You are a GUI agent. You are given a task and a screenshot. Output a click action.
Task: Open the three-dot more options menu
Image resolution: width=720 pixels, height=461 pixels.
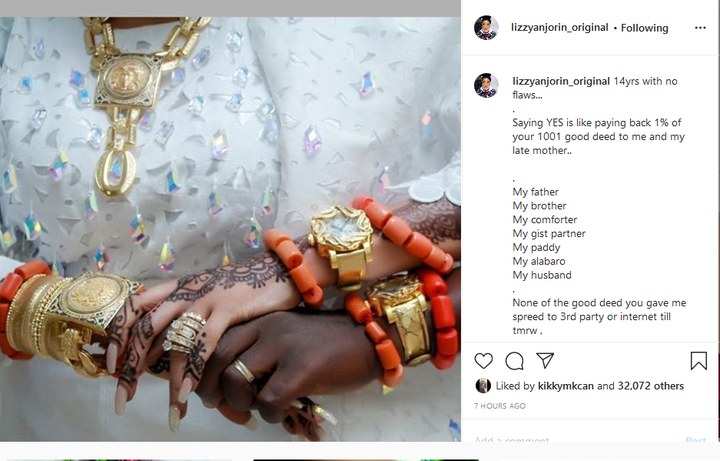click(700, 28)
